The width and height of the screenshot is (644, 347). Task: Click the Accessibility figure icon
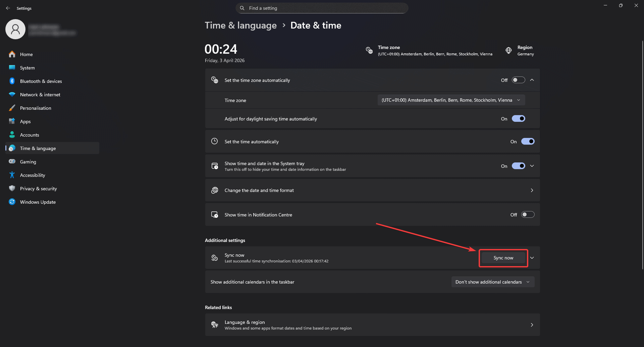12,175
